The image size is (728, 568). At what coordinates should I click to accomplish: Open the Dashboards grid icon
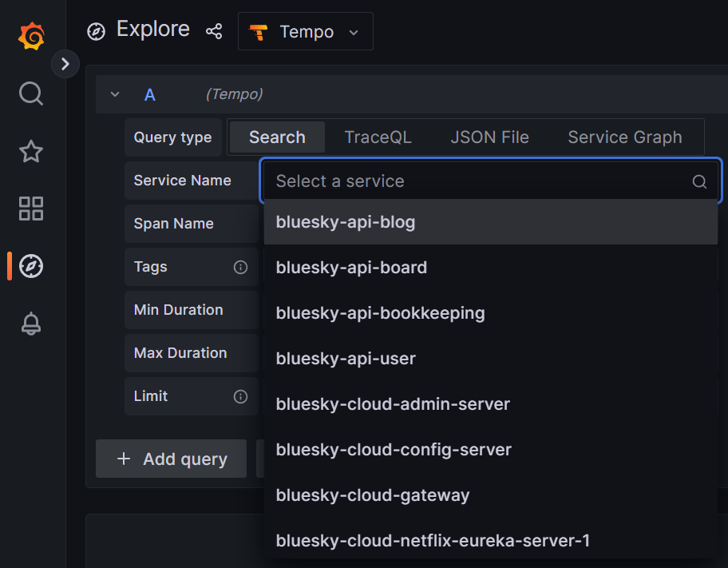point(31,209)
